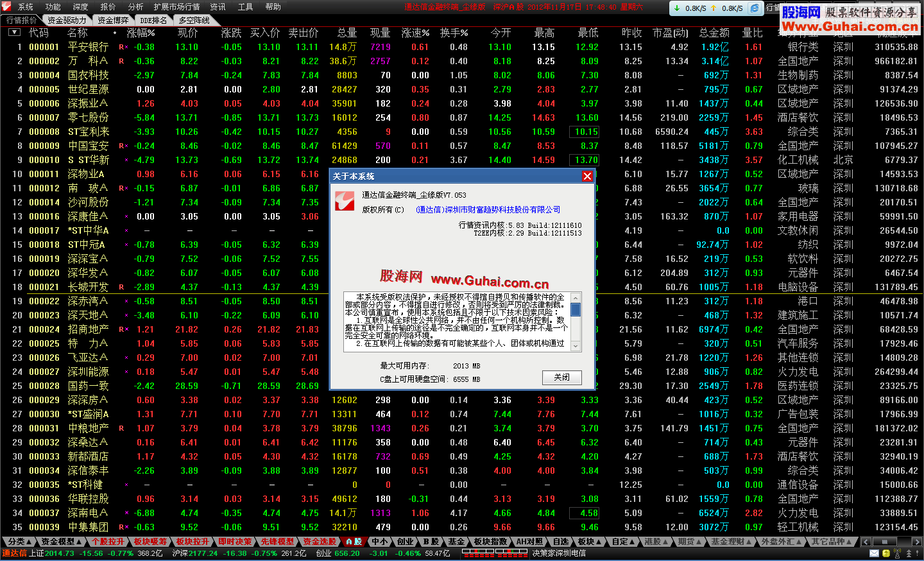Open the 报价 menu
The image size is (924, 561).
coord(108,7)
